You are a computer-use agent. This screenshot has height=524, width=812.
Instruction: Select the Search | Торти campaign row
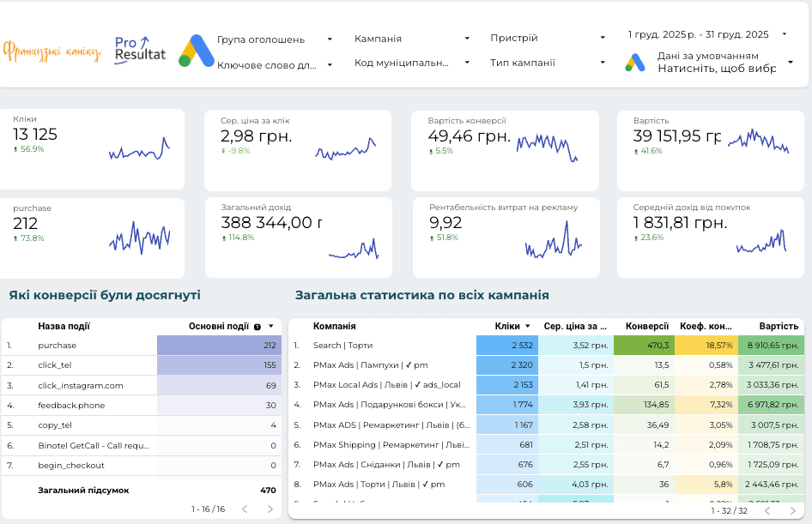pos(546,345)
